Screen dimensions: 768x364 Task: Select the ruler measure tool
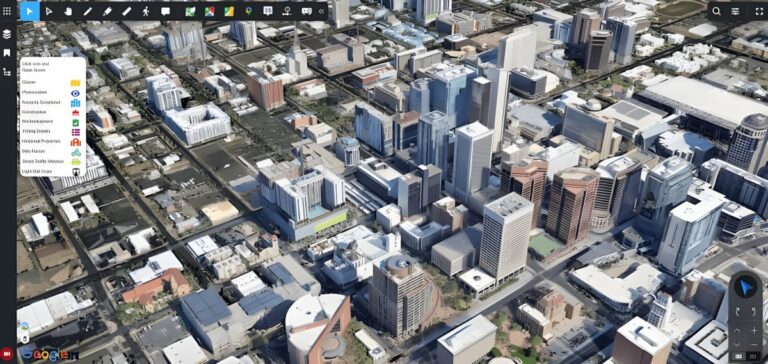tap(126, 11)
